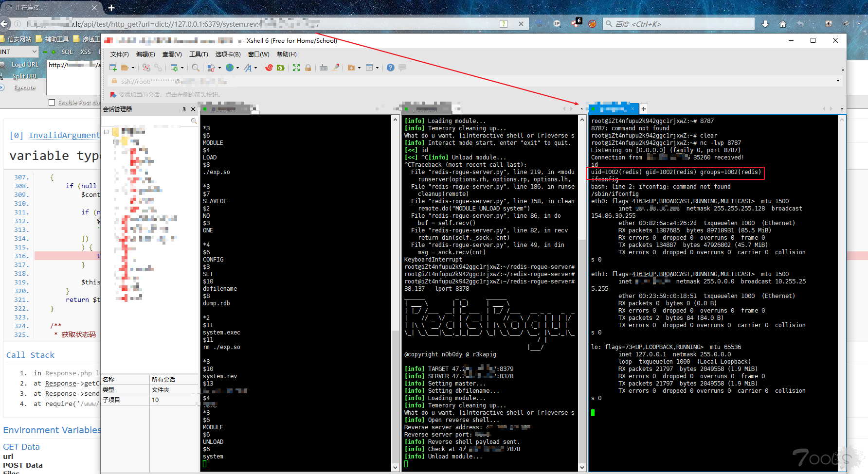Open InvalidArgument exception link
Viewport: 868px width, 474px height.
pyautogui.click(x=64, y=136)
